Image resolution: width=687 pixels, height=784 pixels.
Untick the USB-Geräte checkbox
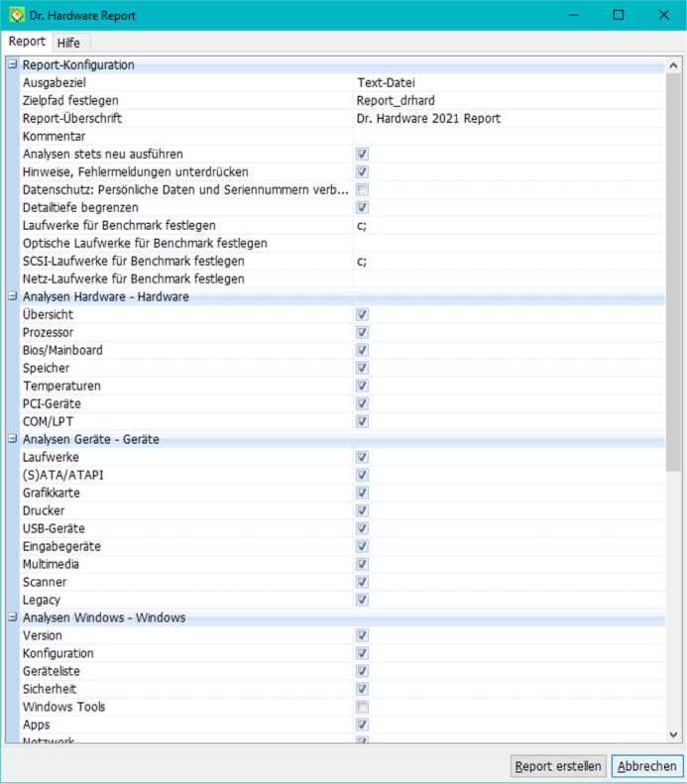click(363, 529)
